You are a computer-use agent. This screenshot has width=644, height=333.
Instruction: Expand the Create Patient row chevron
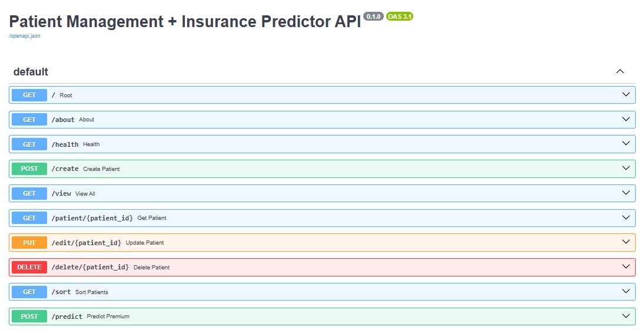626,169
